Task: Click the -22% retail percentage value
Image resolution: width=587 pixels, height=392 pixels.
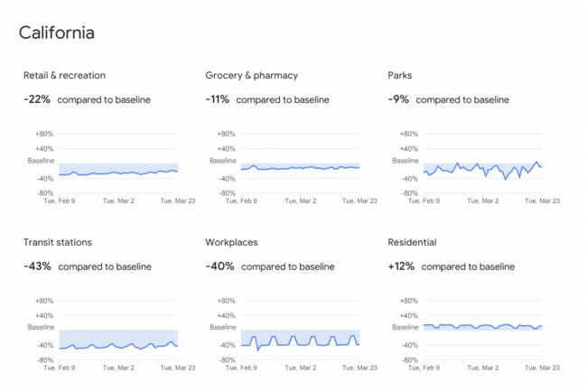Action: tap(37, 99)
